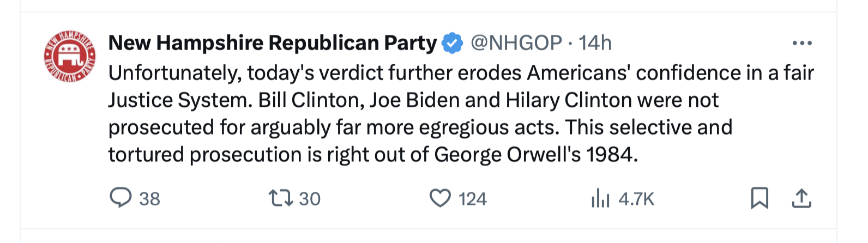
Task: Click the blue verified checkmark badge
Action: [x=452, y=43]
